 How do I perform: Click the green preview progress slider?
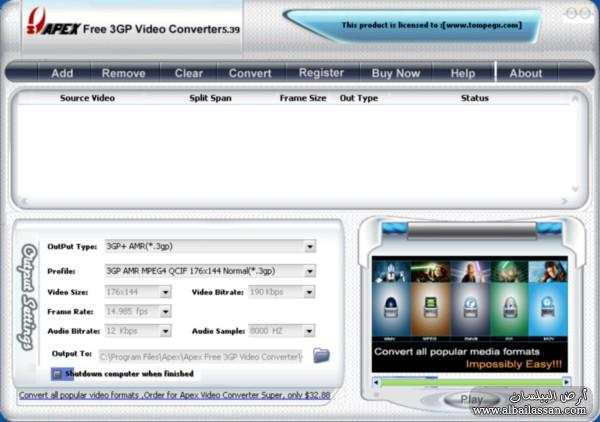[x=471, y=382]
